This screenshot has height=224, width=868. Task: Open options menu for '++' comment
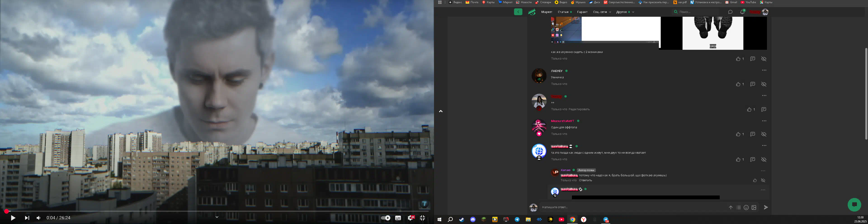point(764,96)
